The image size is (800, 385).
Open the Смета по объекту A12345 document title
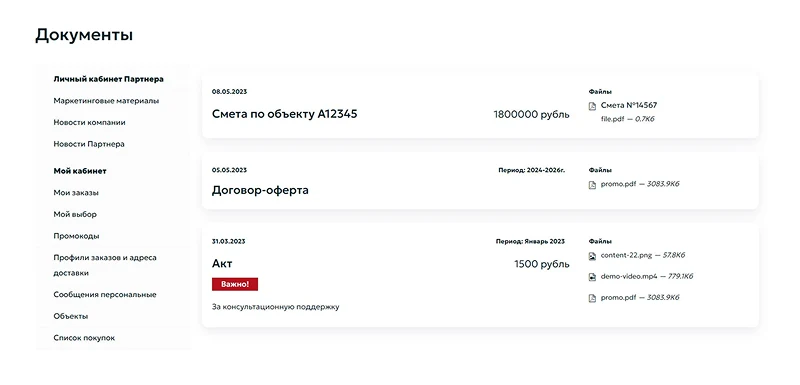(284, 114)
